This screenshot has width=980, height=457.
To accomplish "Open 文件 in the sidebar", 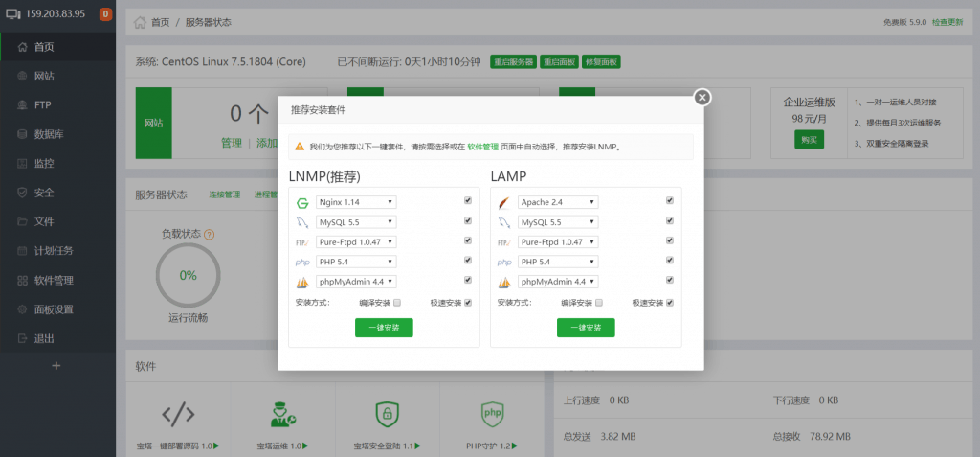I will point(58,221).
